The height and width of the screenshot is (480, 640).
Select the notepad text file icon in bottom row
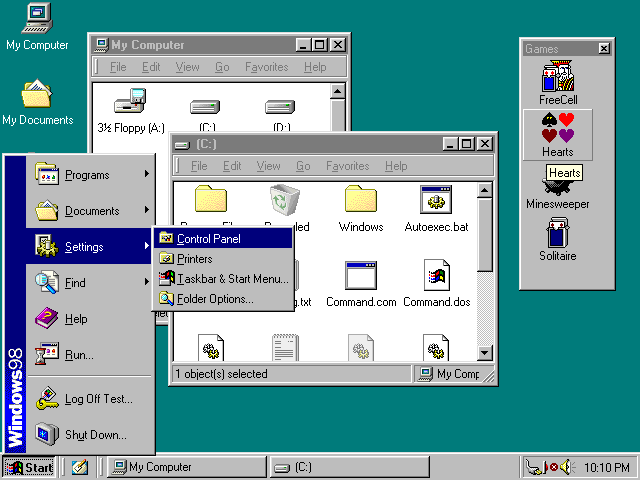[285, 348]
